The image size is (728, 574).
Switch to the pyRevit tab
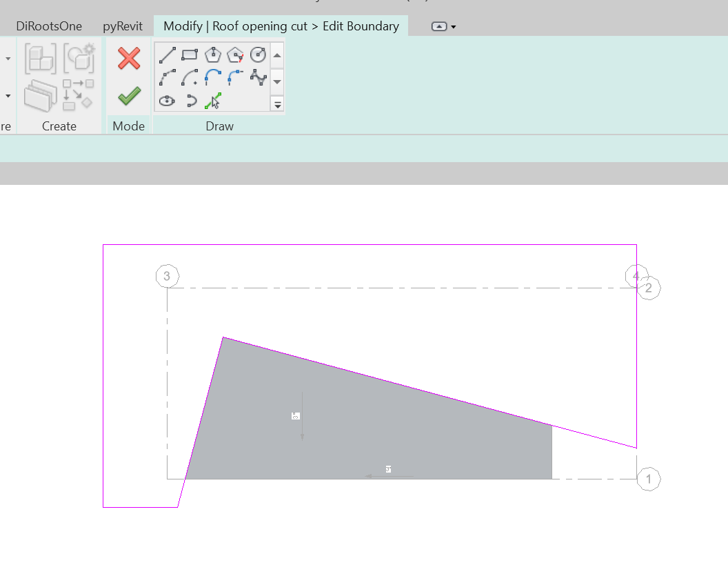[122, 26]
